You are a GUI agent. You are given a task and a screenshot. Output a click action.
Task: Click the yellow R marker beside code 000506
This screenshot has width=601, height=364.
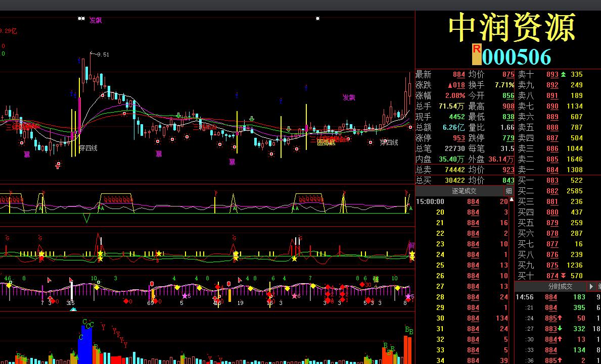pyautogui.click(x=477, y=54)
